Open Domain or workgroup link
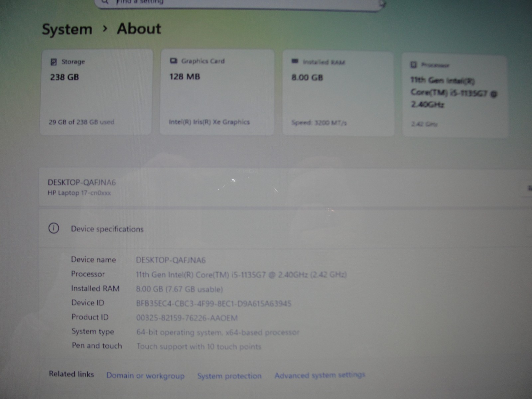532x399 pixels. [x=145, y=375]
